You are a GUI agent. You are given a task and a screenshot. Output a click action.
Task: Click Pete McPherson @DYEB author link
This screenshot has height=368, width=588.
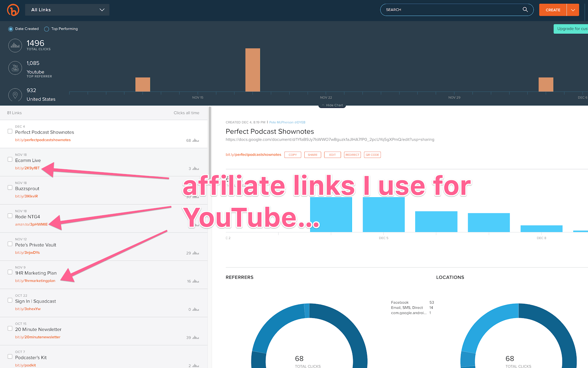click(287, 122)
